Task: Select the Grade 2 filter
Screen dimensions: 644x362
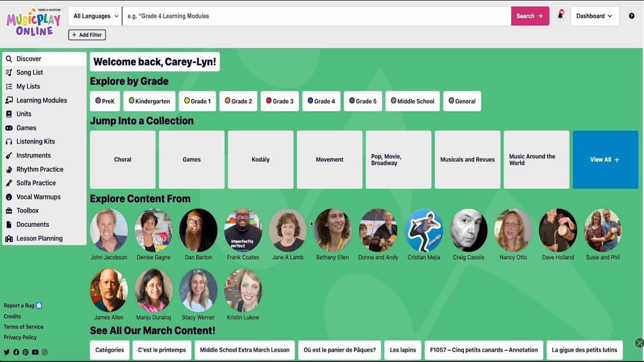Action: [239, 101]
